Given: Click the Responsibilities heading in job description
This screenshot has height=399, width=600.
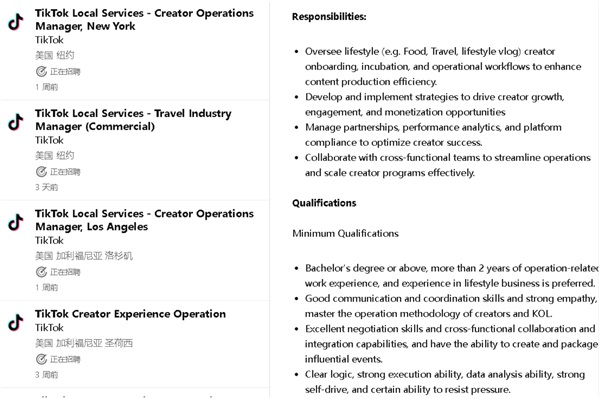Looking at the screenshot, I should point(329,16).
